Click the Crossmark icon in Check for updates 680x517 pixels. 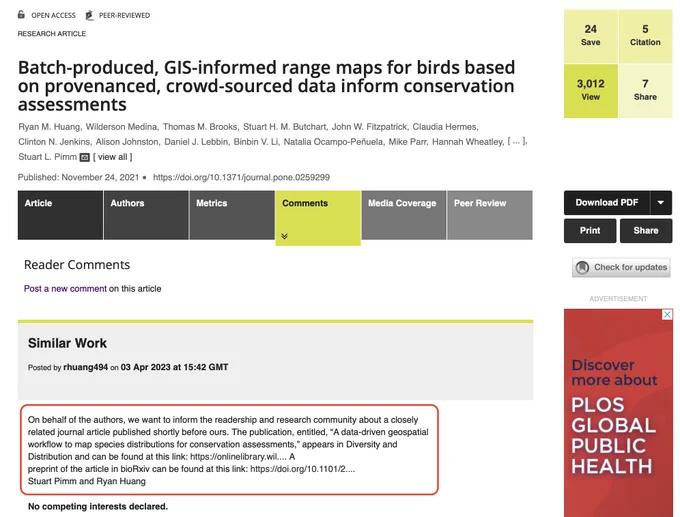tap(582, 267)
